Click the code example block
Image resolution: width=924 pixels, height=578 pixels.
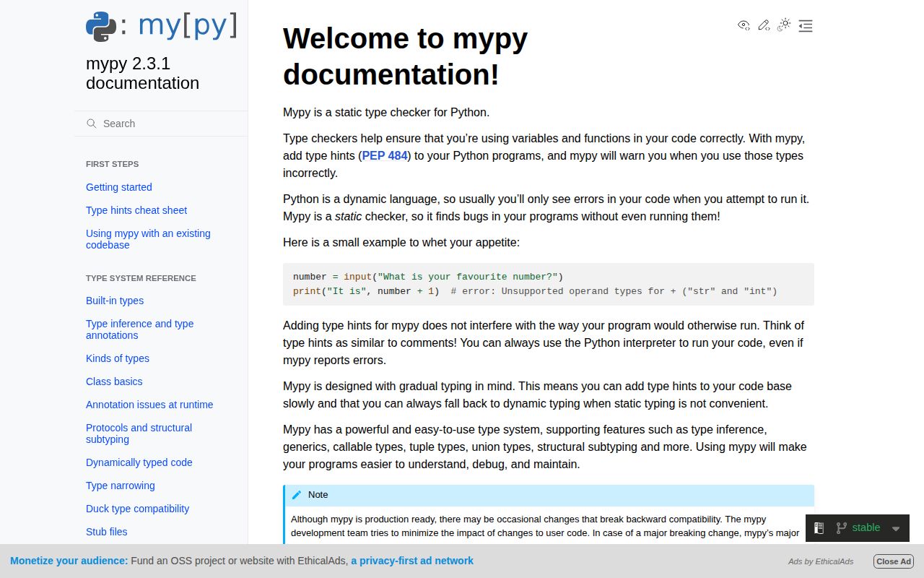click(549, 284)
